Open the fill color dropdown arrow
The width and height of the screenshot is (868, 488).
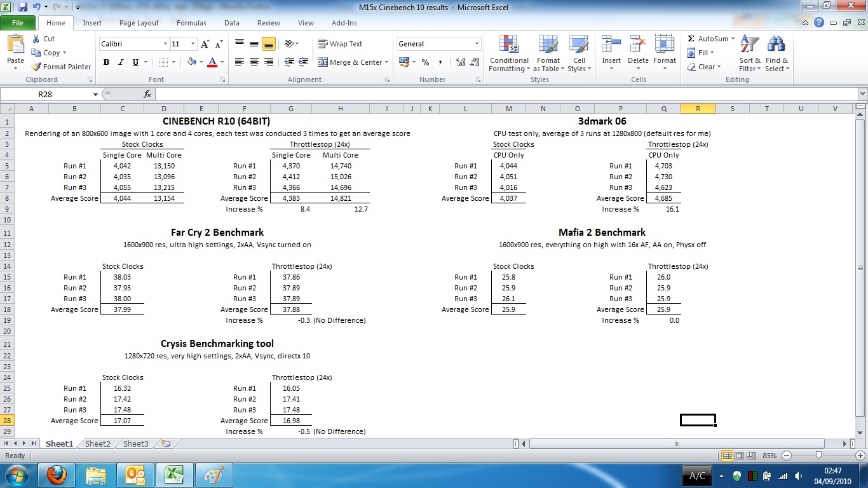(x=200, y=62)
